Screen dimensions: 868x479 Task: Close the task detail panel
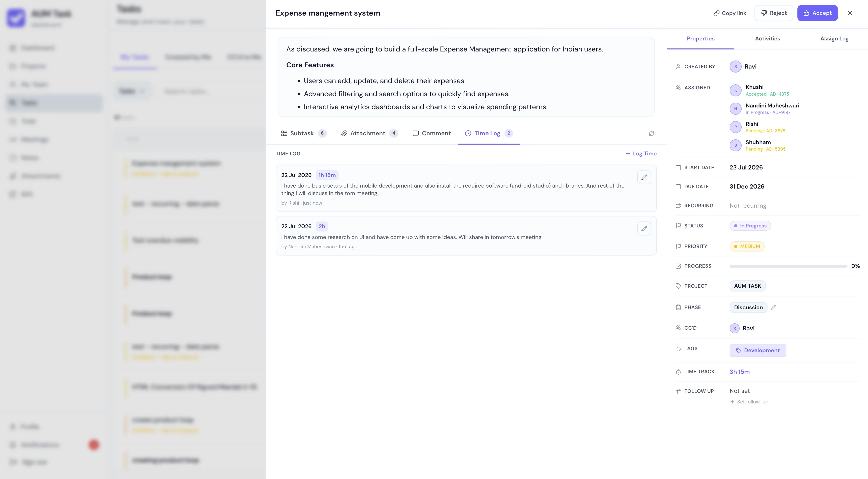coord(850,13)
